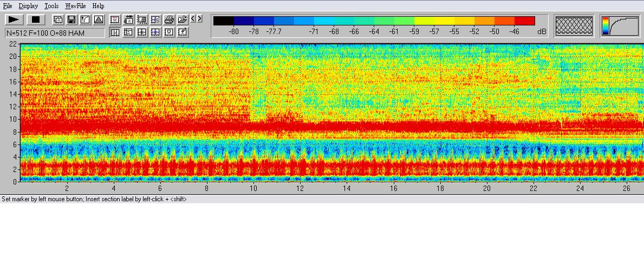Open the WavFile menu
This screenshot has height=277, width=644.
[x=75, y=6]
